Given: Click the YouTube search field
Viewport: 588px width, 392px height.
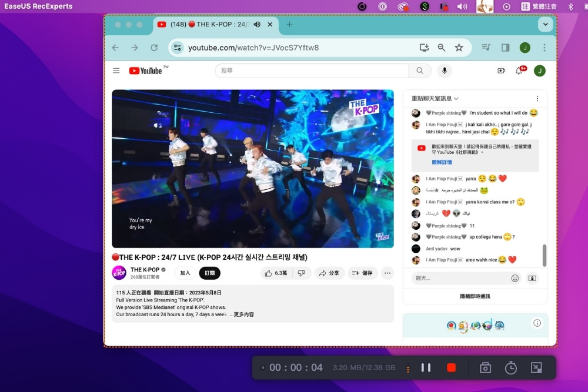Looking at the screenshot, I should [x=312, y=71].
